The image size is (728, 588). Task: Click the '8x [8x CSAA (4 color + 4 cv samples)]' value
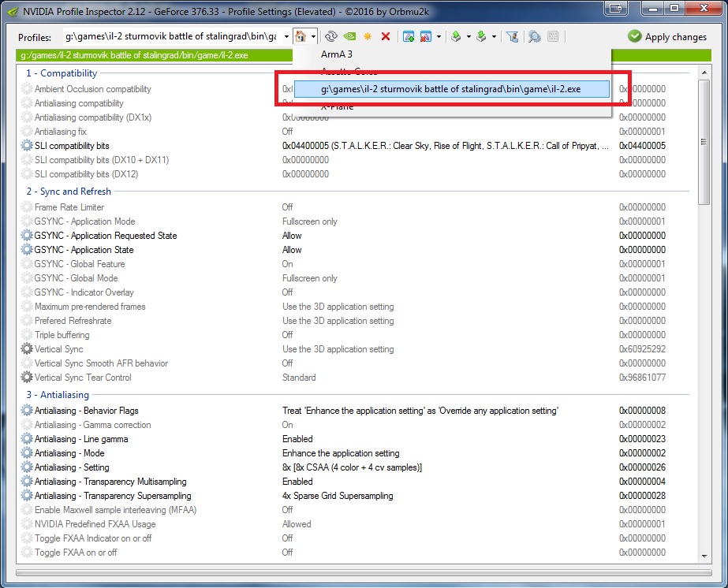(x=352, y=467)
